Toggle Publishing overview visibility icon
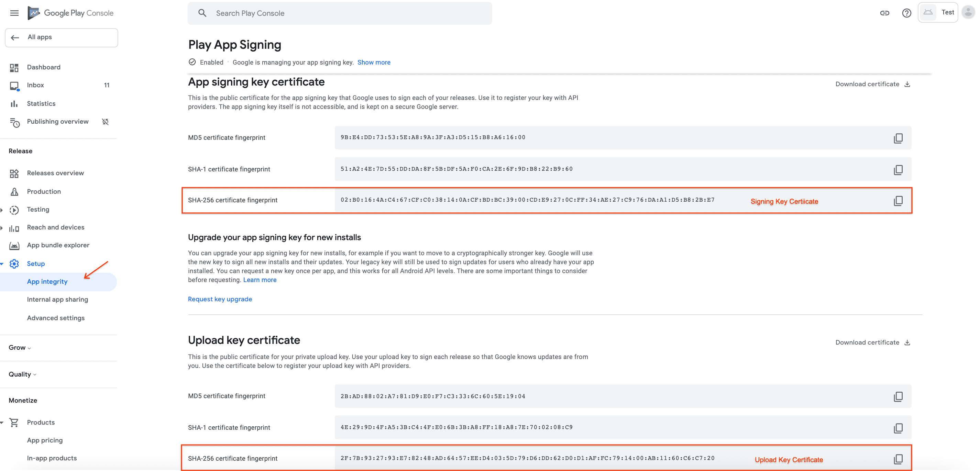 pos(106,121)
